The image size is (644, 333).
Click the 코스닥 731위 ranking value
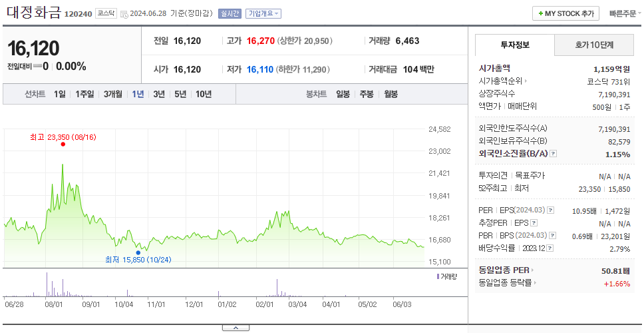coord(609,81)
